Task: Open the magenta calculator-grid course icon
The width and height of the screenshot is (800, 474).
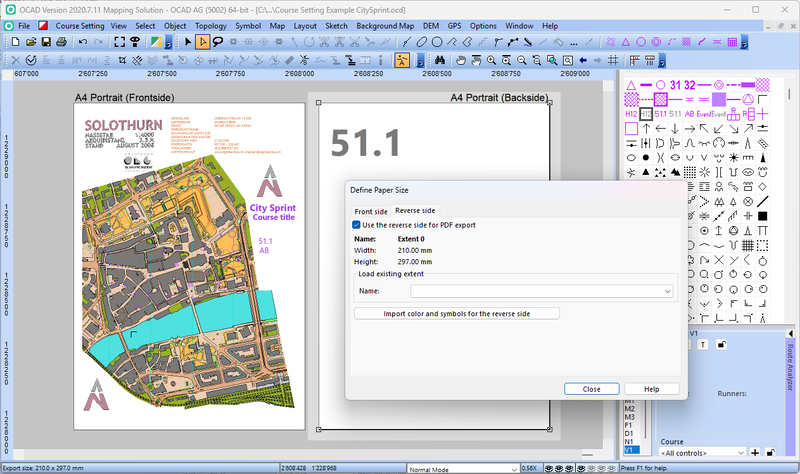Action: point(732,42)
